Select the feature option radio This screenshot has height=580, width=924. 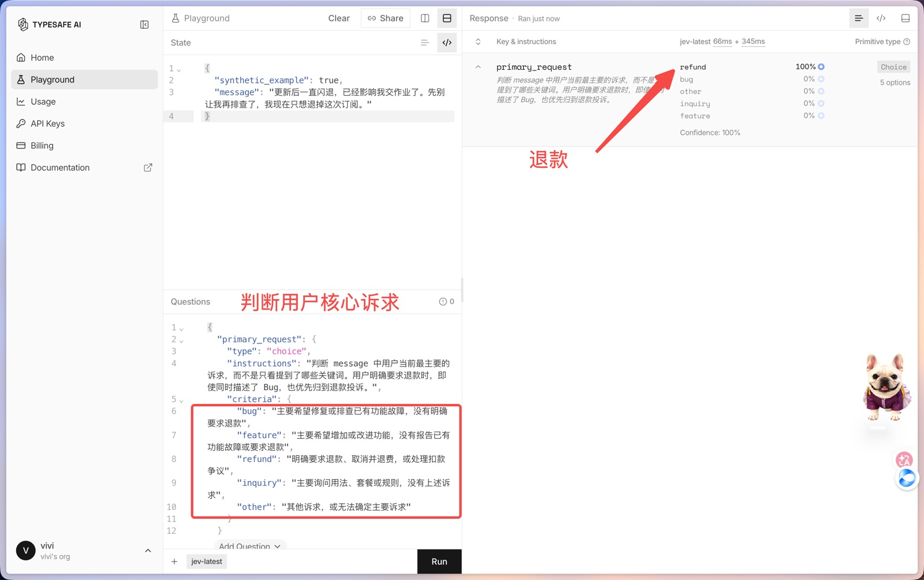click(821, 115)
